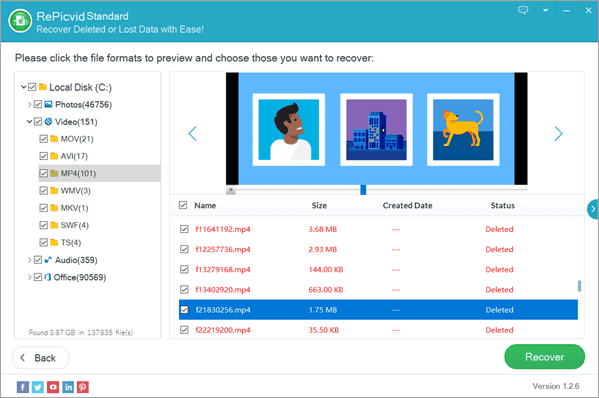Click the RePicvid app logo icon
599x398 pixels.
(x=20, y=21)
